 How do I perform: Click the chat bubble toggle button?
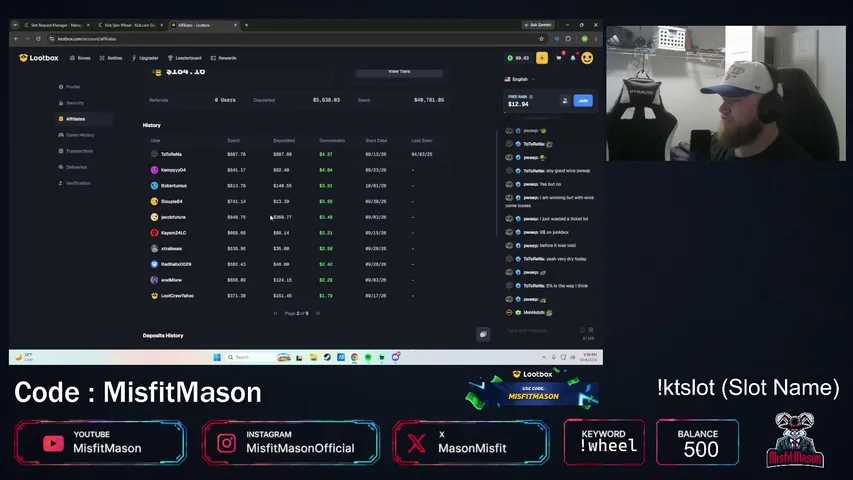click(x=483, y=334)
